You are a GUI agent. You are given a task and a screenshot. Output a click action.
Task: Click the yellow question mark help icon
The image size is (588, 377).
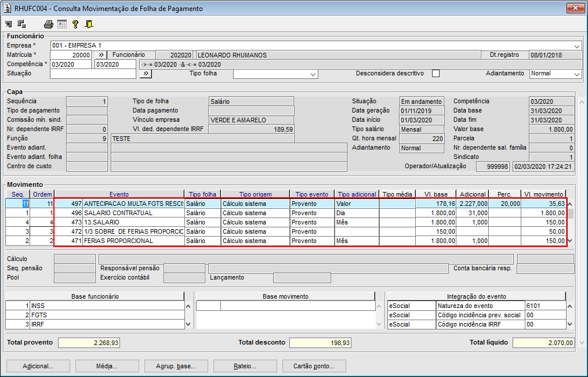75,24
